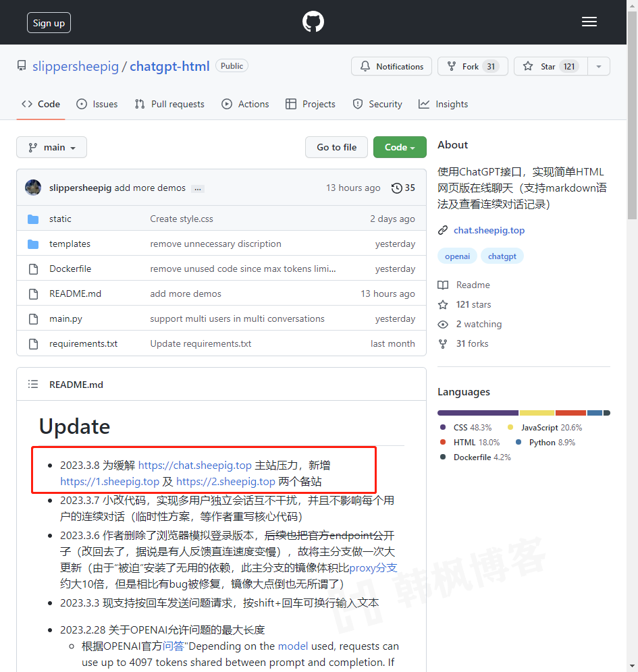Click the static folder icon
Screen dimensions: 638x672
tap(34, 219)
